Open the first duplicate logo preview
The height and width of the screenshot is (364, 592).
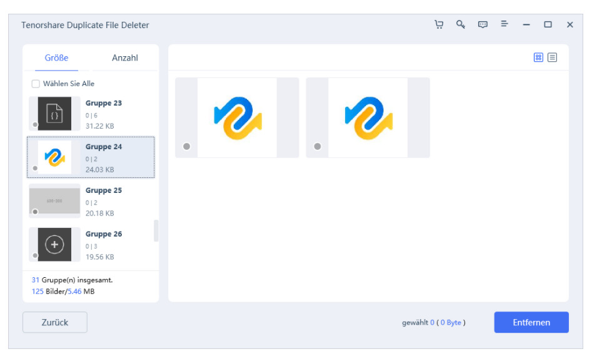point(237,117)
